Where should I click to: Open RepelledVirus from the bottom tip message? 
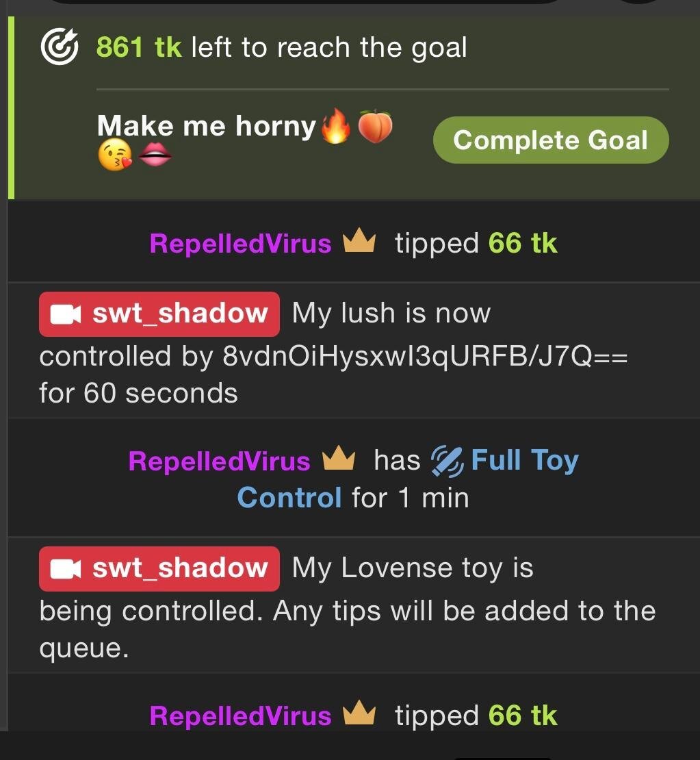[x=240, y=715]
